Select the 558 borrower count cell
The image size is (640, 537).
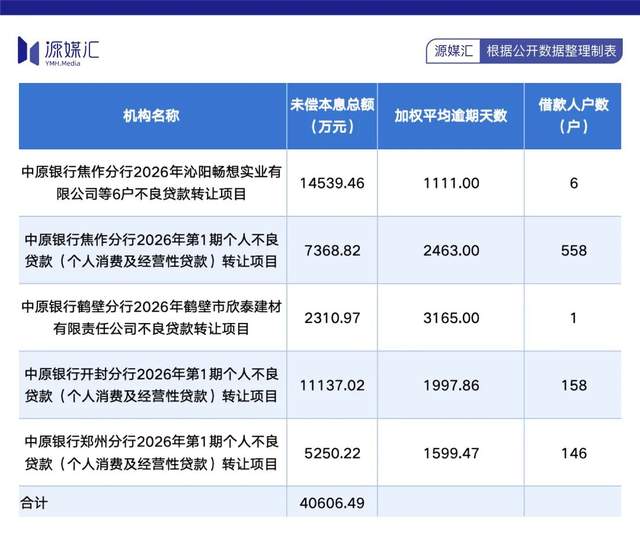tap(573, 250)
